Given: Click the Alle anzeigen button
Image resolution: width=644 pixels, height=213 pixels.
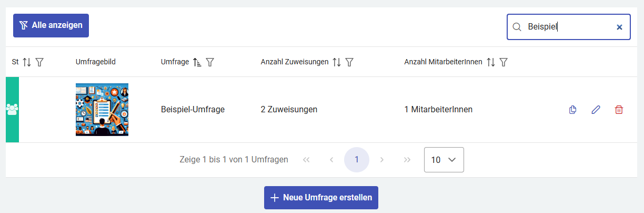Looking at the screenshot, I should [x=51, y=25].
